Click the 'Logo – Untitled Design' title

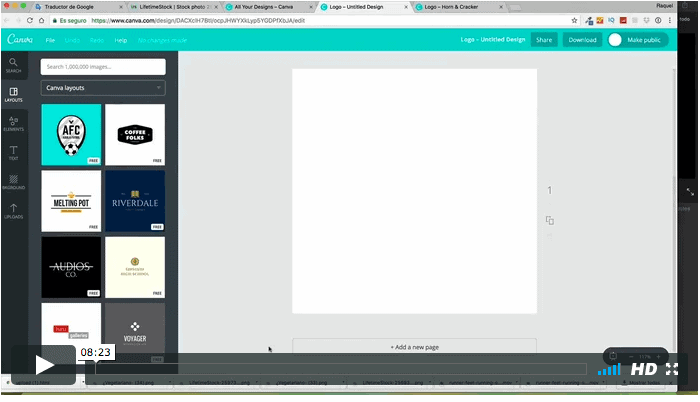[493, 39]
